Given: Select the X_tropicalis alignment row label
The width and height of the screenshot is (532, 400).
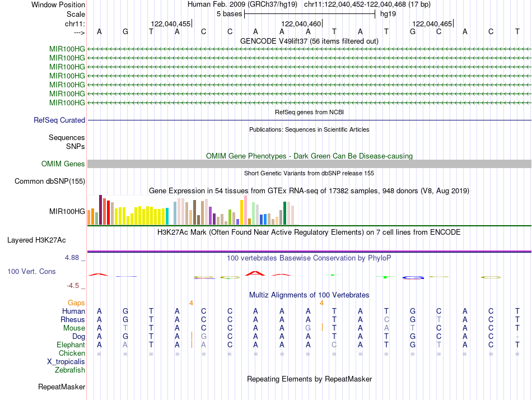Looking at the screenshot, I should click(66, 362).
